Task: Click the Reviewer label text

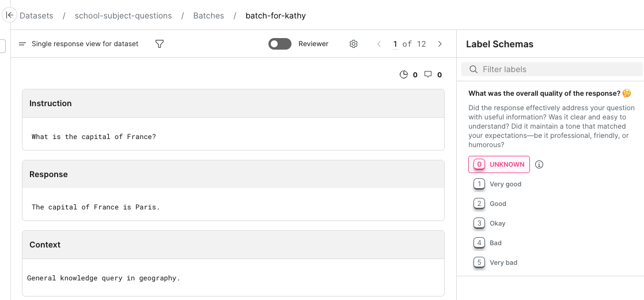Action: (313, 44)
